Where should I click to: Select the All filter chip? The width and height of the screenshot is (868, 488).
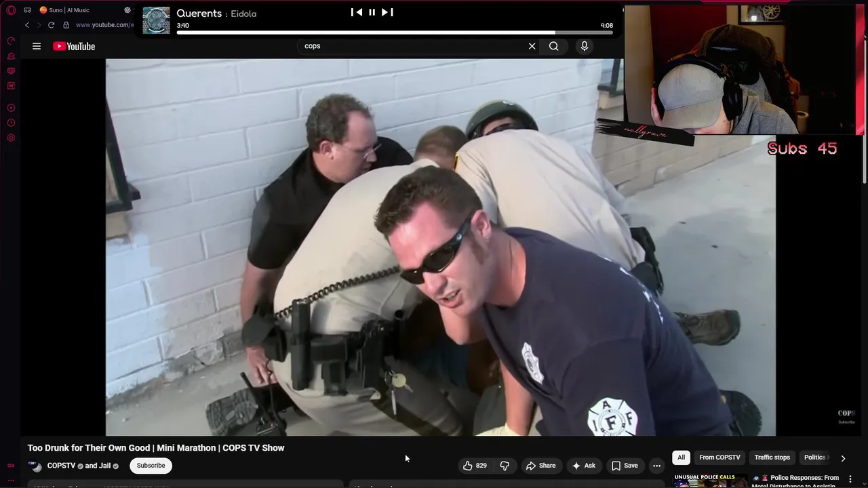[x=681, y=457]
